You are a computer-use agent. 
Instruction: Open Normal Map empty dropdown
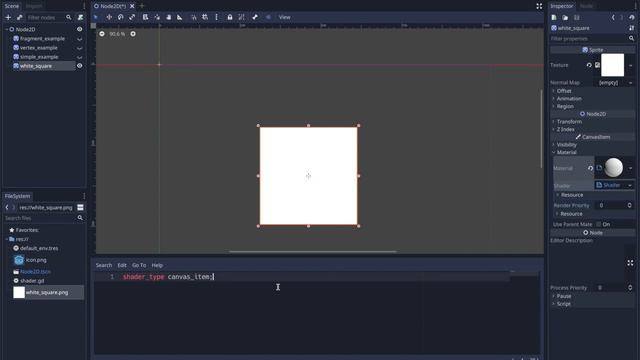[x=615, y=82]
